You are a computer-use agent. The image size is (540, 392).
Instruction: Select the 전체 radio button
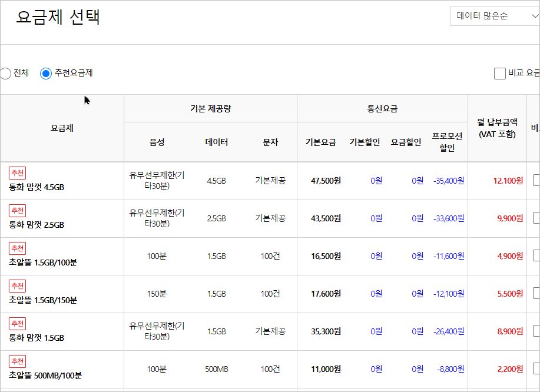[x=5, y=74]
